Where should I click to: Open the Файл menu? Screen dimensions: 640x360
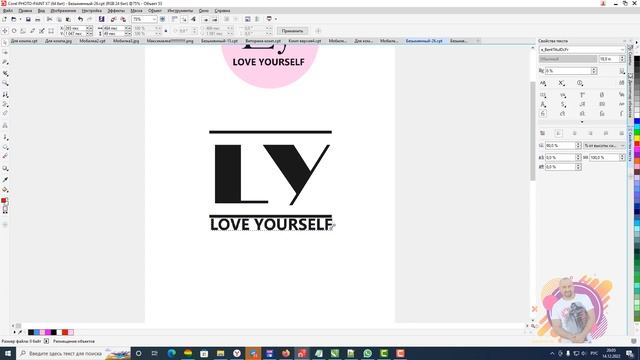coord(7,11)
